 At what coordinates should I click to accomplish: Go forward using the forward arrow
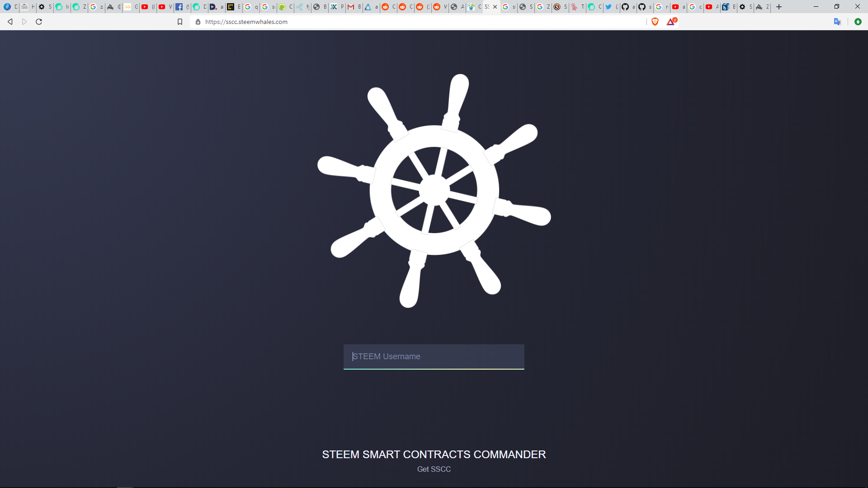(24, 22)
